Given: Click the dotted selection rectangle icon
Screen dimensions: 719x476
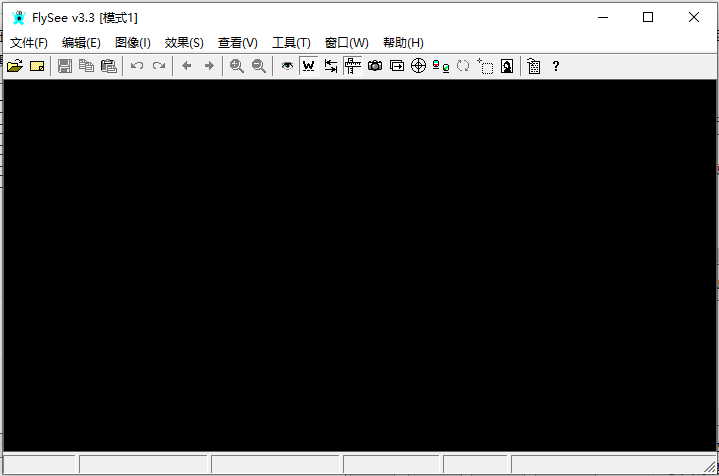Looking at the screenshot, I should (485, 66).
